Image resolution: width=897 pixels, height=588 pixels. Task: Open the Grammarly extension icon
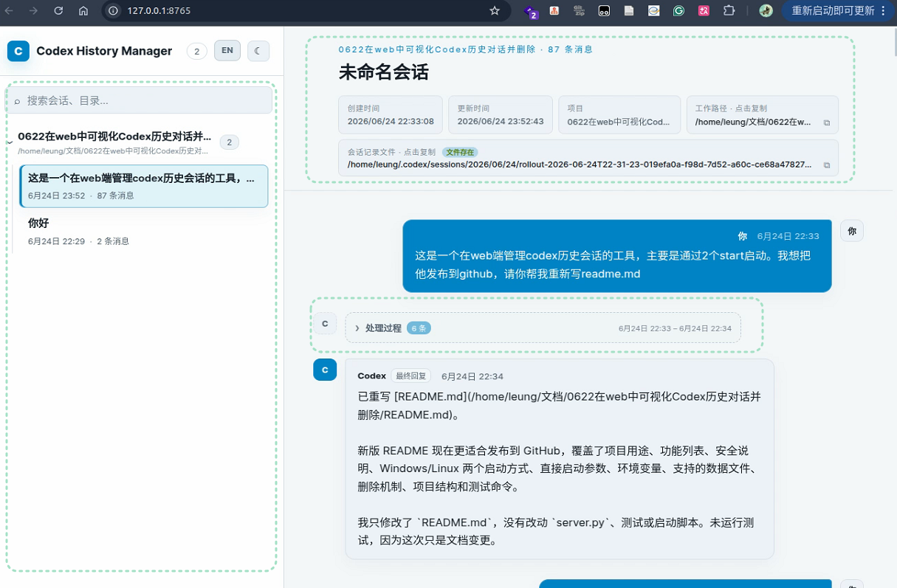point(678,11)
